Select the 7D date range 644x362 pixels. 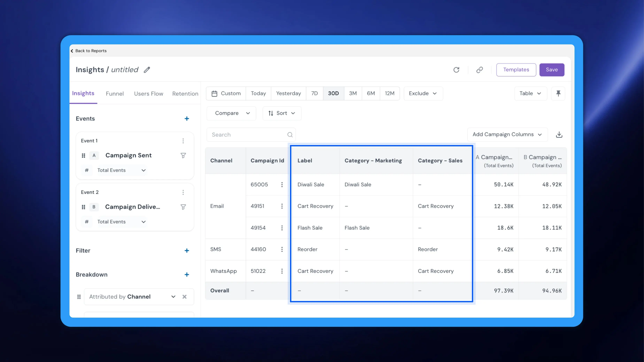[315, 93]
